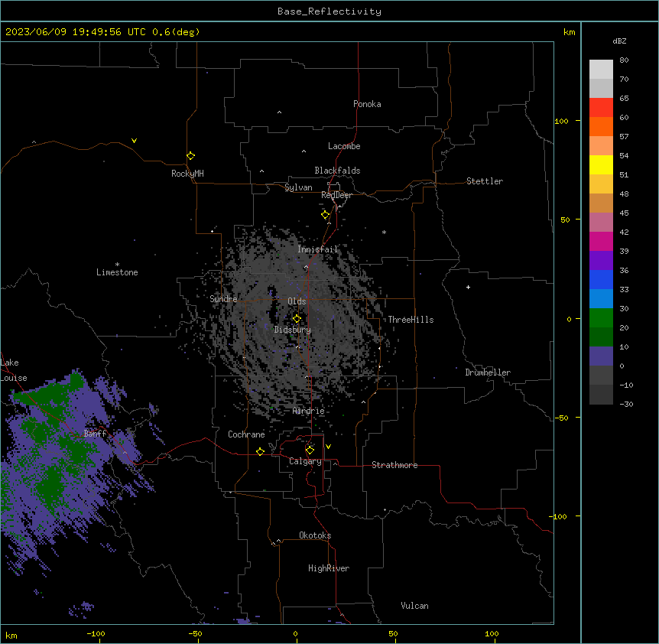This screenshot has width=659, height=644.
Task: Pick the orange swatch between 60 and 57 dBZ
Action: coord(601,126)
